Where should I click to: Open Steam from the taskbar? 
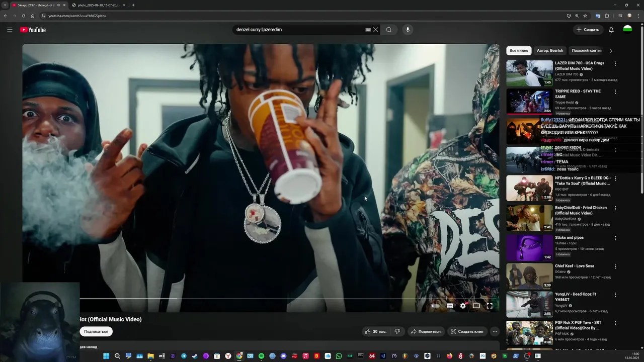[195, 356]
